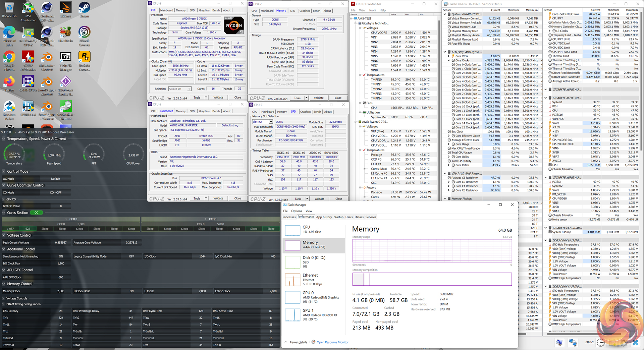Launch Google Chrome from the desktop
The image size is (644, 350).
9,59
